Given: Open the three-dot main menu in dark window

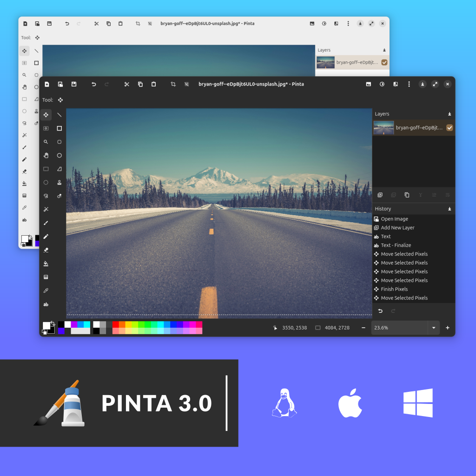Looking at the screenshot, I should pos(409,84).
